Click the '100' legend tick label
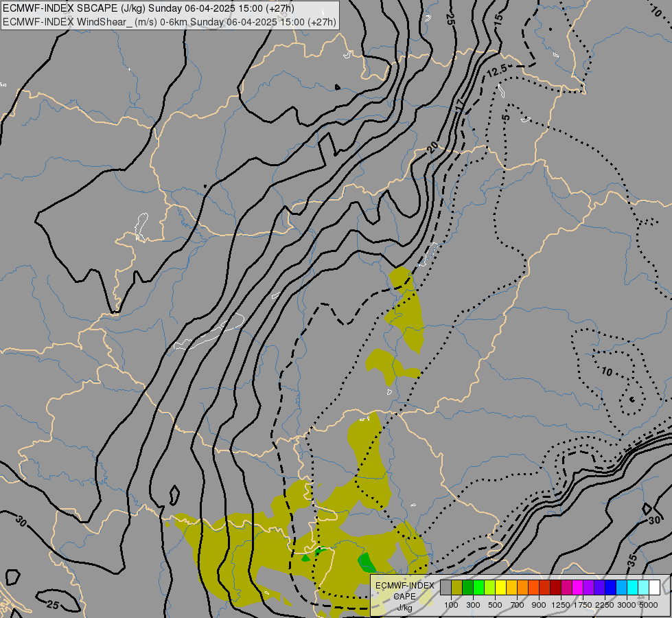 coord(451,605)
